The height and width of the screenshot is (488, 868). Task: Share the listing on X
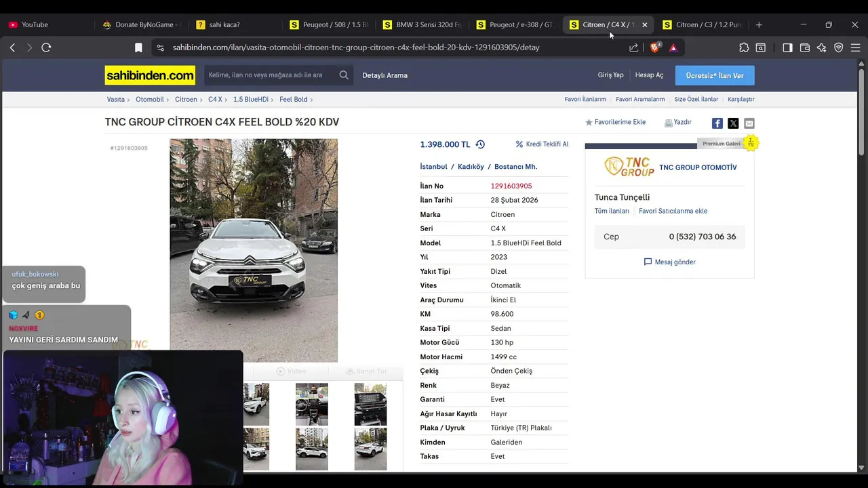[x=733, y=123]
